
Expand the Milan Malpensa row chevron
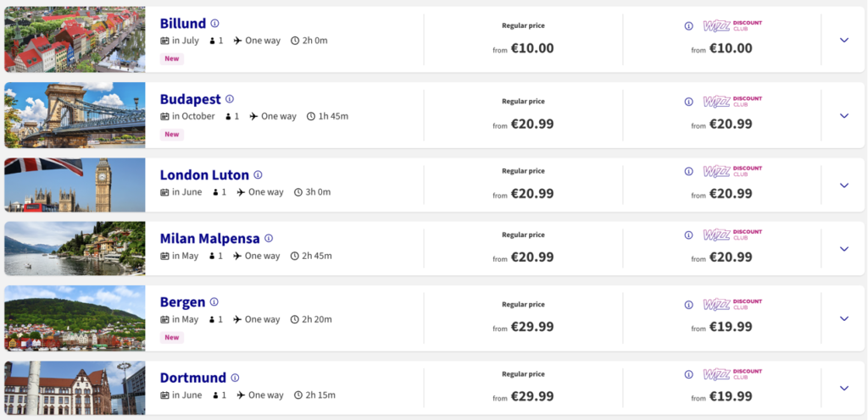click(x=843, y=249)
